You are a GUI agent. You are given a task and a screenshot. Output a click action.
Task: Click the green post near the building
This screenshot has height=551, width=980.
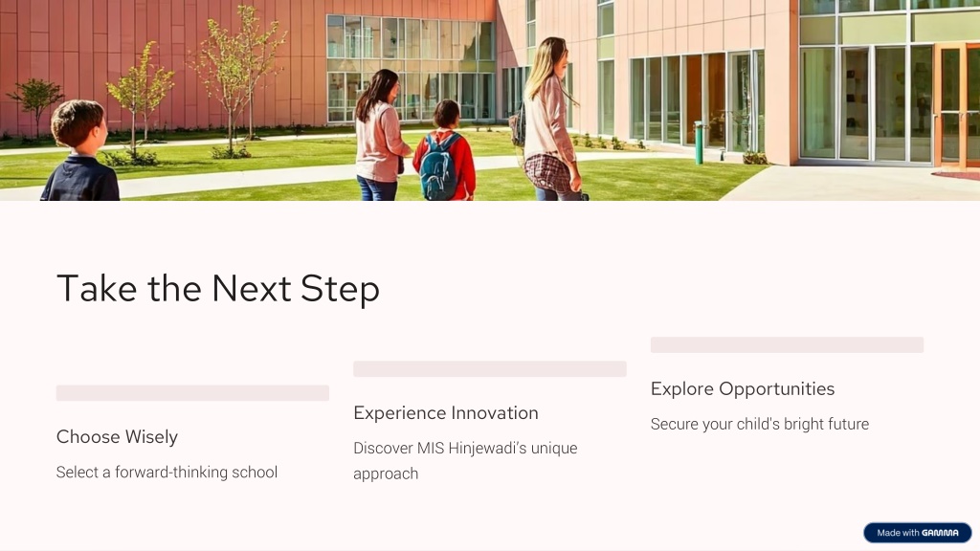[x=700, y=143]
